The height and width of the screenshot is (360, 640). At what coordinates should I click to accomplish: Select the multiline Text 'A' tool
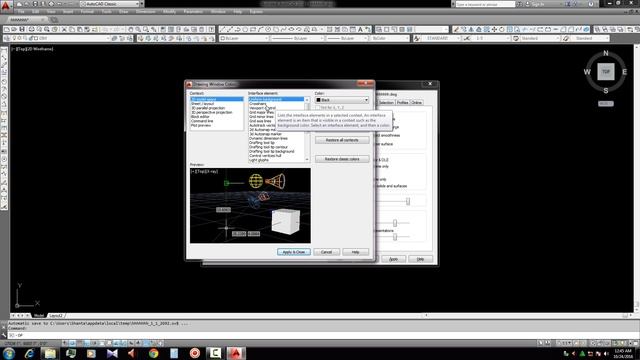pyautogui.click(x=360, y=29)
